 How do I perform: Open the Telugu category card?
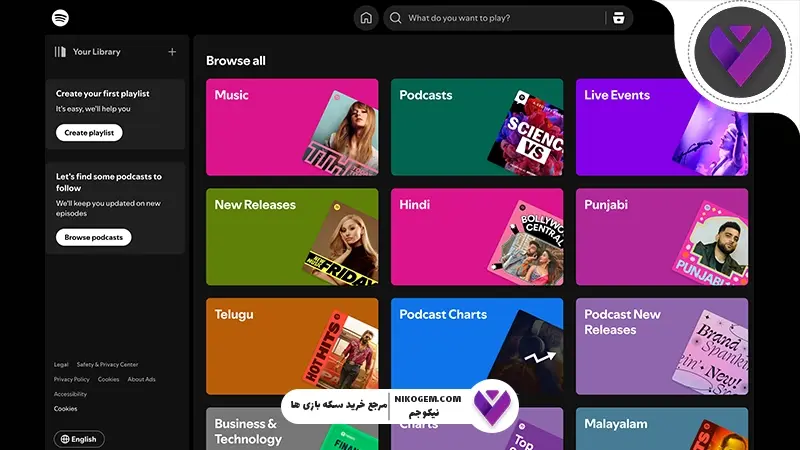tap(292, 346)
